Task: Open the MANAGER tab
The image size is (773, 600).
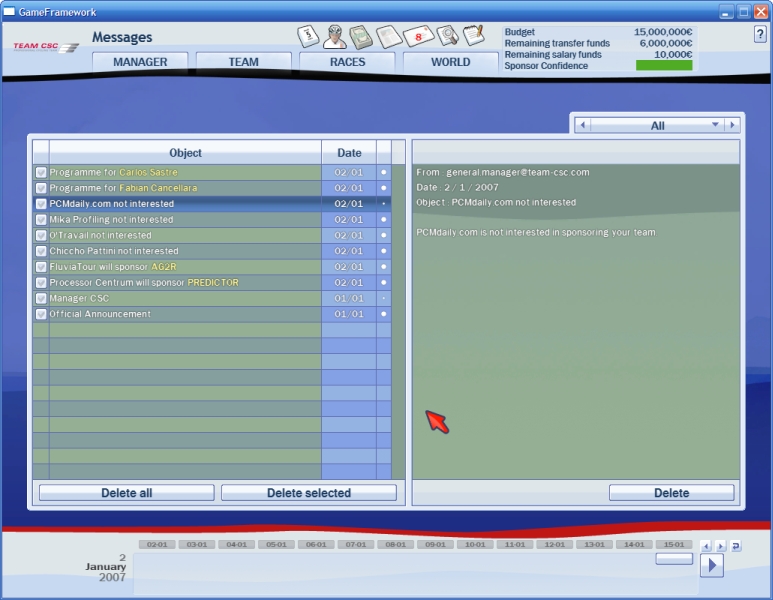Action: coord(140,62)
